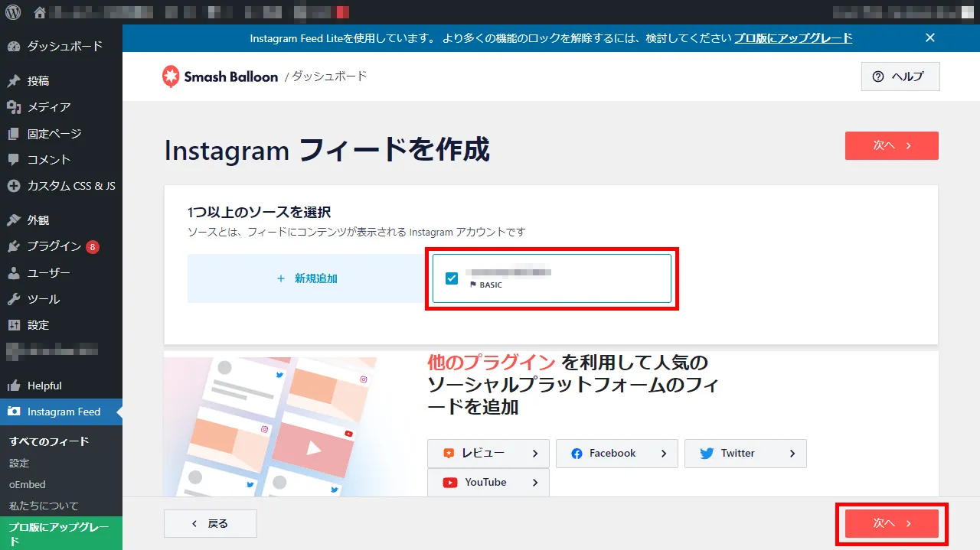Toggle the BASIC source account checkbox
The width and height of the screenshot is (980, 550).
452,278
